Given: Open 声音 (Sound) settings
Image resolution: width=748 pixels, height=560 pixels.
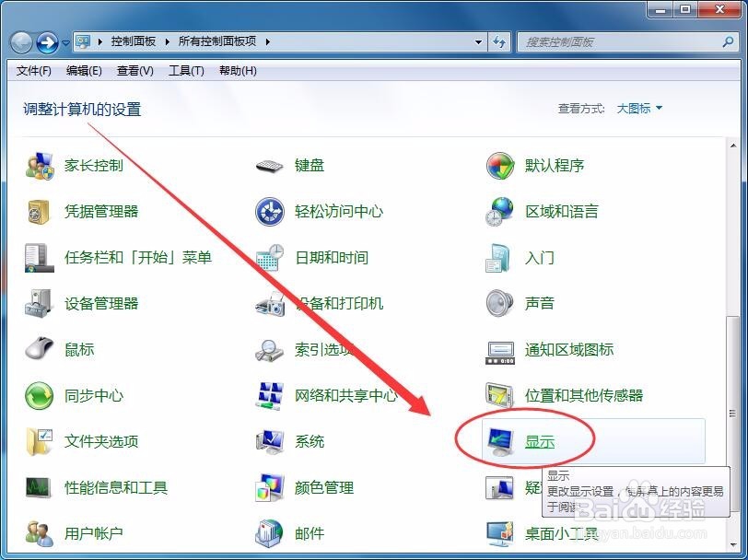Looking at the screenshot, I should (x=542, y=303).
